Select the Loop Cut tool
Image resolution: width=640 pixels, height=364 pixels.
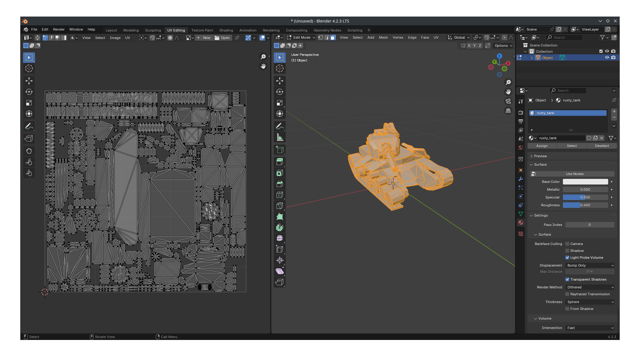[280, 195]
